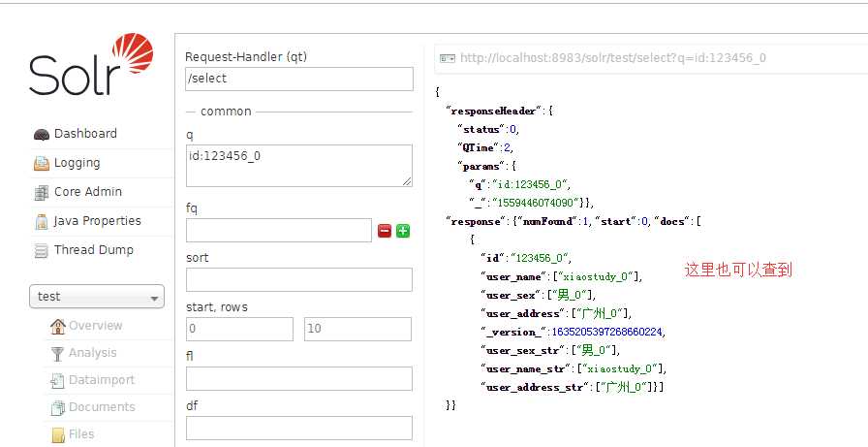Screen dimensions: 868x447
Task: Open the Dataimport page
Action: (102, 380)
